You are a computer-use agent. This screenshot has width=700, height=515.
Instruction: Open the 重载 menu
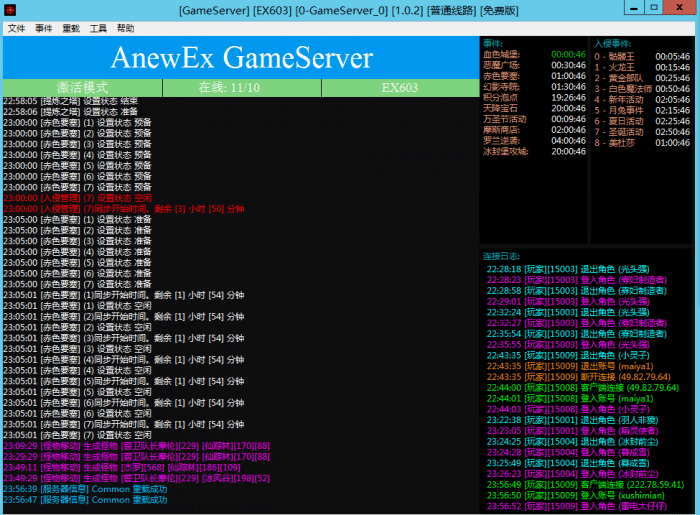point(71,28)
